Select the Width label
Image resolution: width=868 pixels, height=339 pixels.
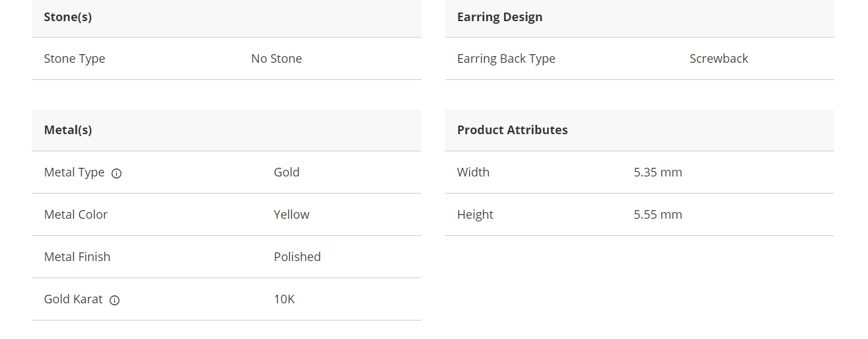coord(473,172)
